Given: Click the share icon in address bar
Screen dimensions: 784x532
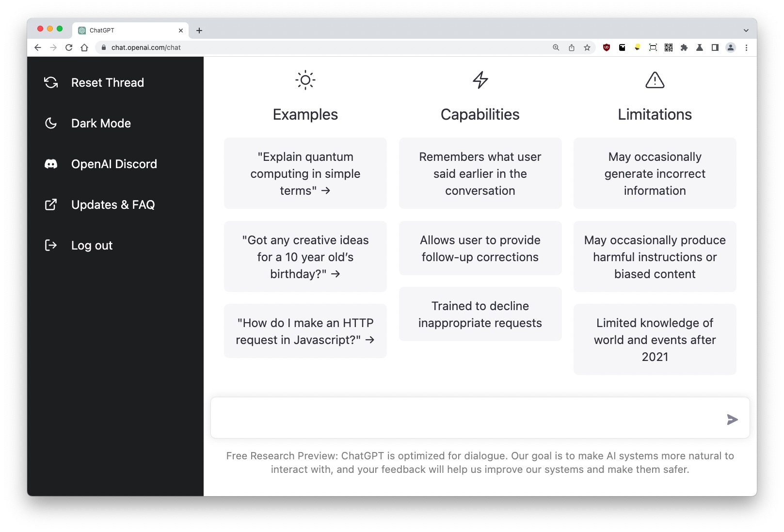Looking at the screenshot, I should tap(572, 47).
